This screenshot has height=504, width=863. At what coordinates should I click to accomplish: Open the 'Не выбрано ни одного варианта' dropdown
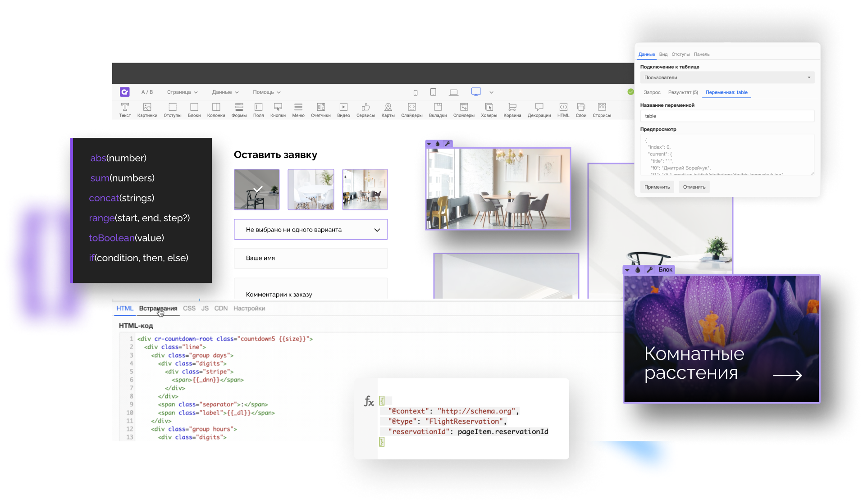pyautogui.click(x=310, y=230)
